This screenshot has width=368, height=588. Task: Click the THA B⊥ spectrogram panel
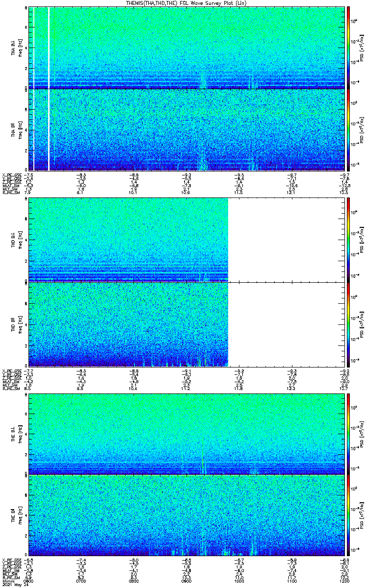coord(186,48)
